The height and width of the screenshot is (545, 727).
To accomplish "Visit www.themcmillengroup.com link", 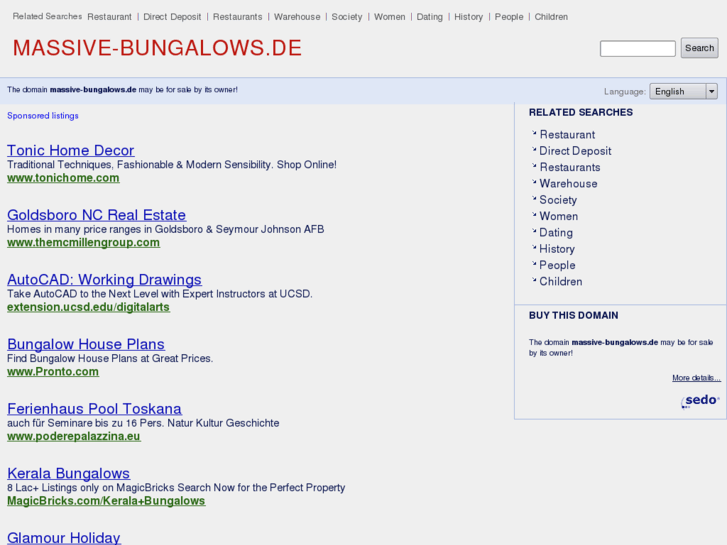I will point(83,243).
